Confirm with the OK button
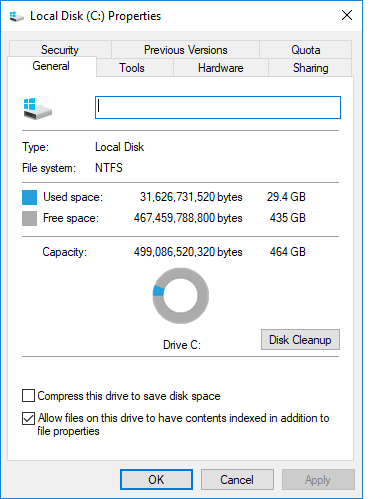Screen dimensions: 392x499 click(x=156, y=480)
